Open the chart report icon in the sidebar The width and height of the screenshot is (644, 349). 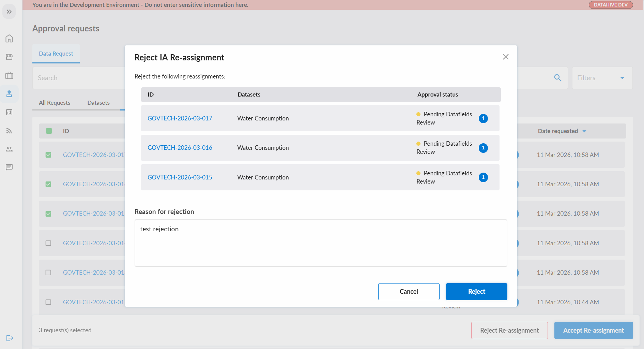[x=9, y=112]
